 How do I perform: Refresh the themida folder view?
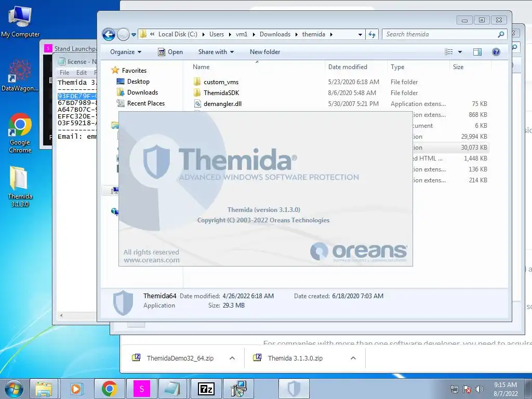point(372,35)
